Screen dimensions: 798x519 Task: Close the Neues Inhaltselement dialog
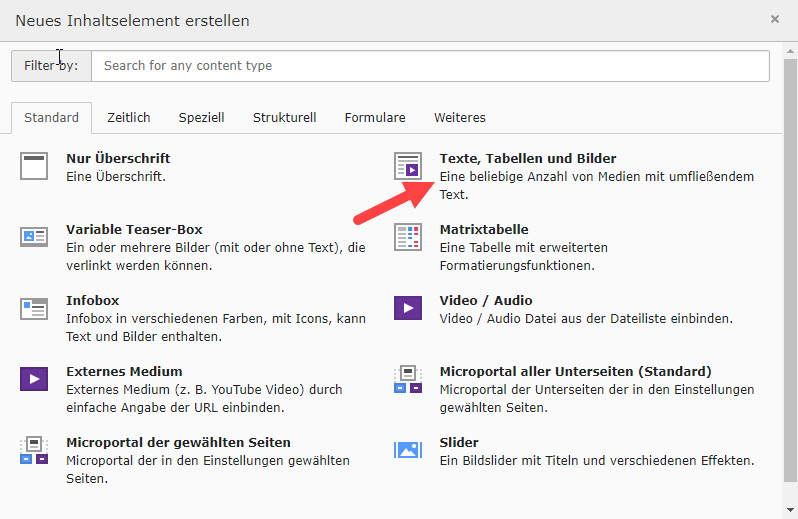point(774,19)
